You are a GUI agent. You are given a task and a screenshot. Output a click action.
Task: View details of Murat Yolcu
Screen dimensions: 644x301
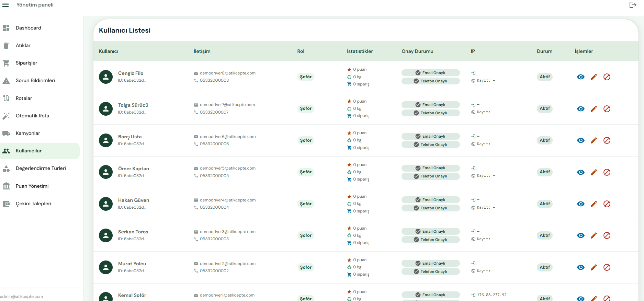pyautogui.click(x=581, y=267)
